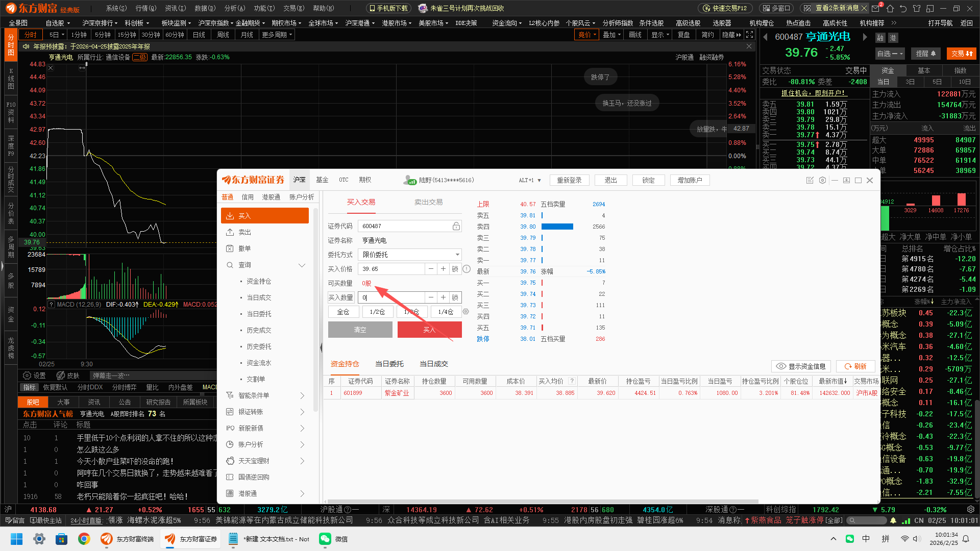980x551 pixels.
Task: Open position ratio settings gear icon
Action: tap(465, 312)
